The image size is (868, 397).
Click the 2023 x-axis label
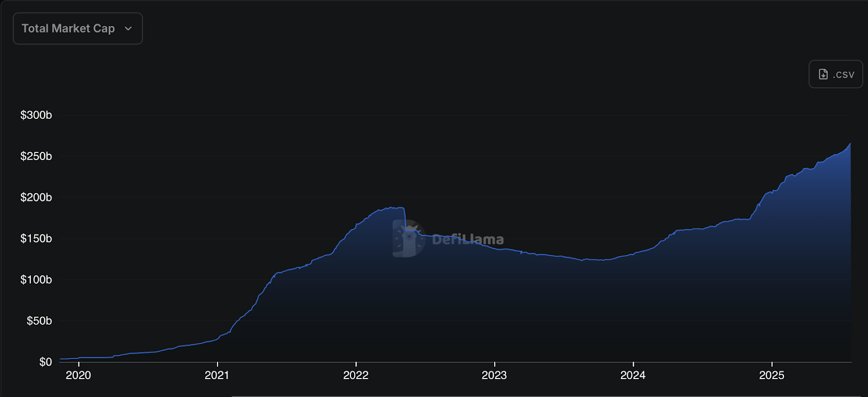coord(494,375)
